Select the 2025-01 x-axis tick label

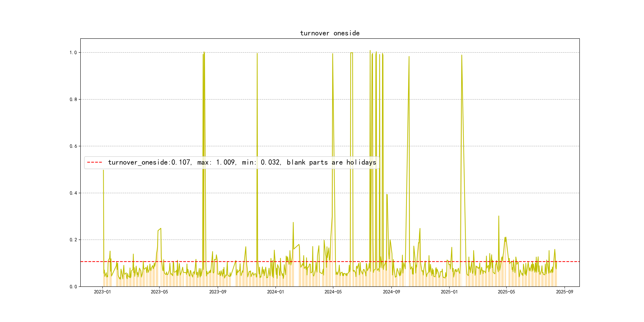(x=449, y=292)
